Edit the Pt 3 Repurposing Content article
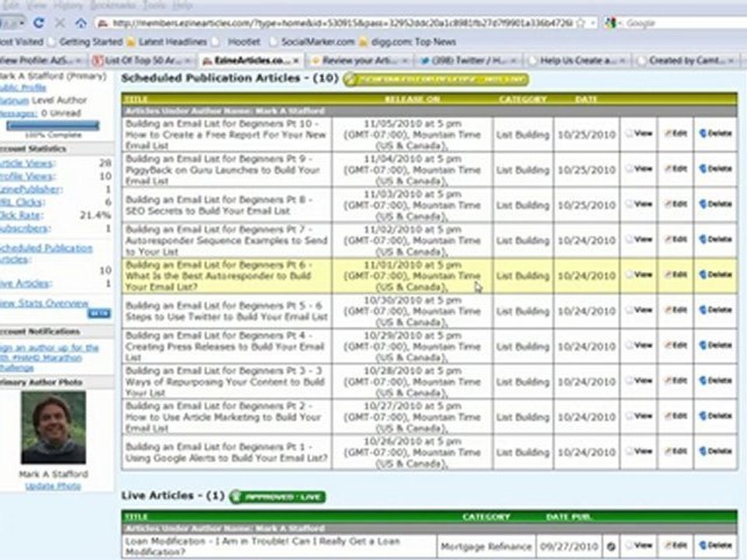Screen dimensions: 747x560 click(675, 380)
